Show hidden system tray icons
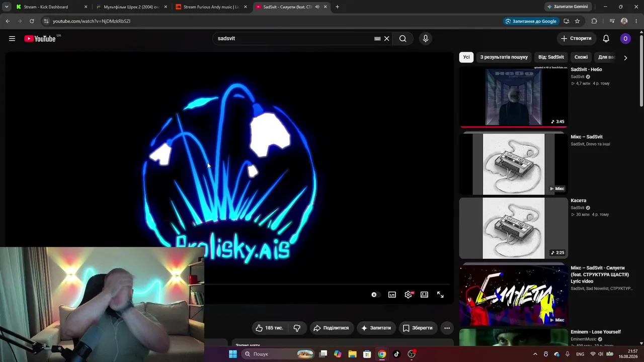644x362 pixels. tap(535, 354)
